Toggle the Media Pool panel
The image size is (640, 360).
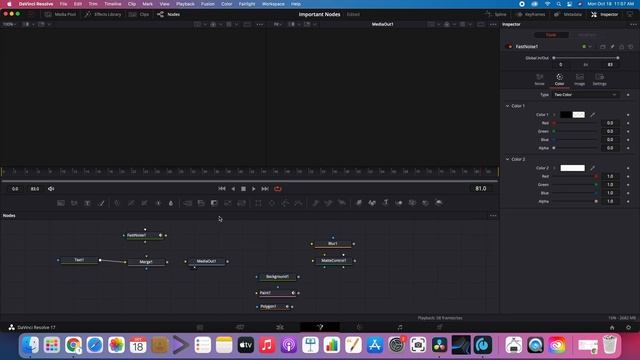coord(60,14)
